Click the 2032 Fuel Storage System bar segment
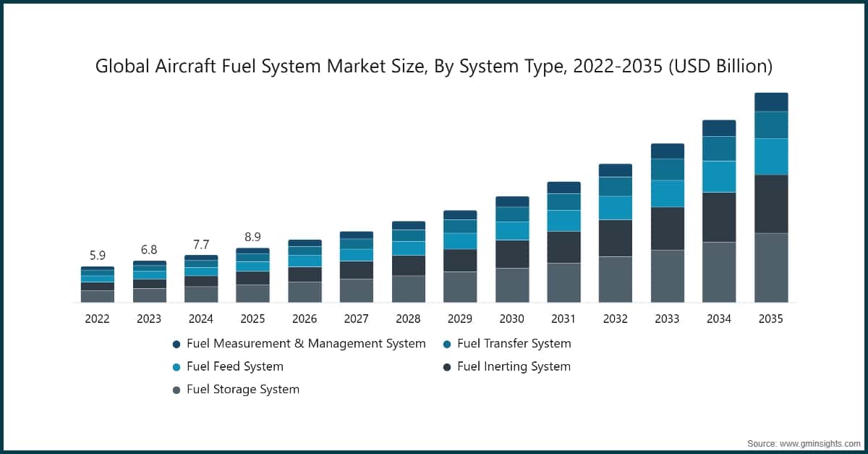868x454 pixels. pos(616,279)
